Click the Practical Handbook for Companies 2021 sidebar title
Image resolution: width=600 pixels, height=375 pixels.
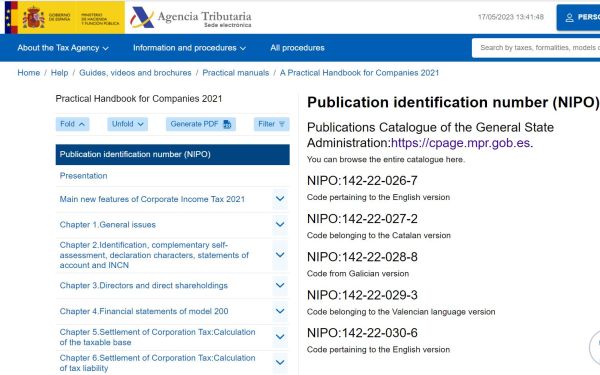(139, 99)
